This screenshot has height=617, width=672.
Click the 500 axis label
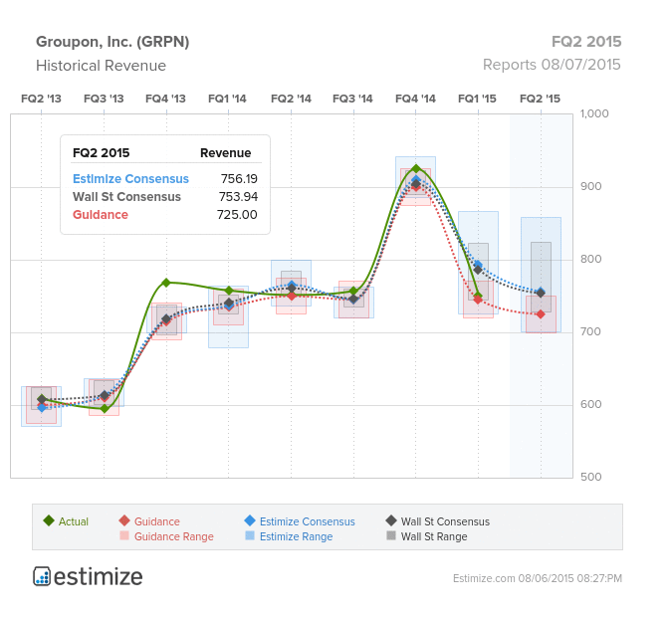[x=591, y=477]
